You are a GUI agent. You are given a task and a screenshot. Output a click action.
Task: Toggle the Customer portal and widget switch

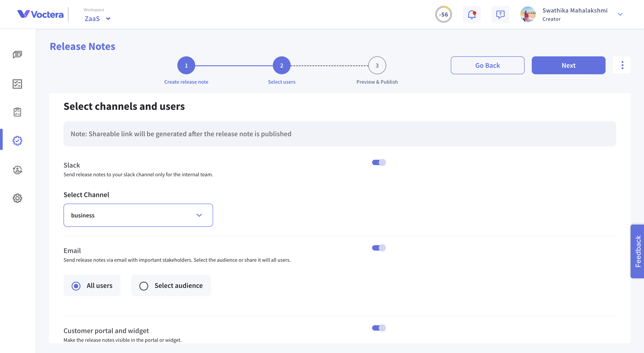379,328
